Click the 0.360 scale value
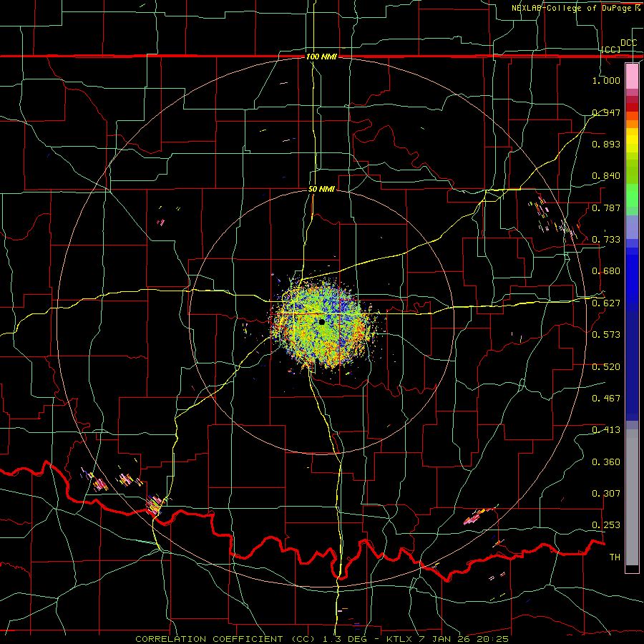This screenshot has height=644, width=644. 606,462
